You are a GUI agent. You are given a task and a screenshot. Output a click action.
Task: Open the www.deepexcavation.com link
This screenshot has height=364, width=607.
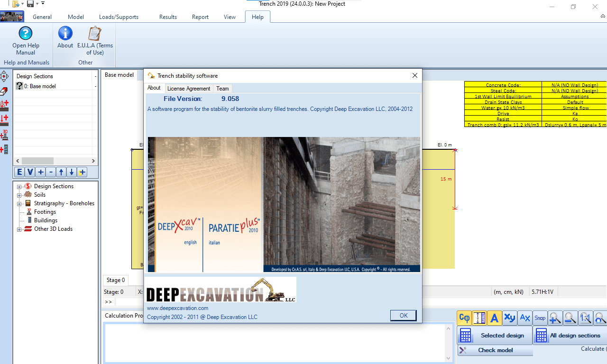177,308
